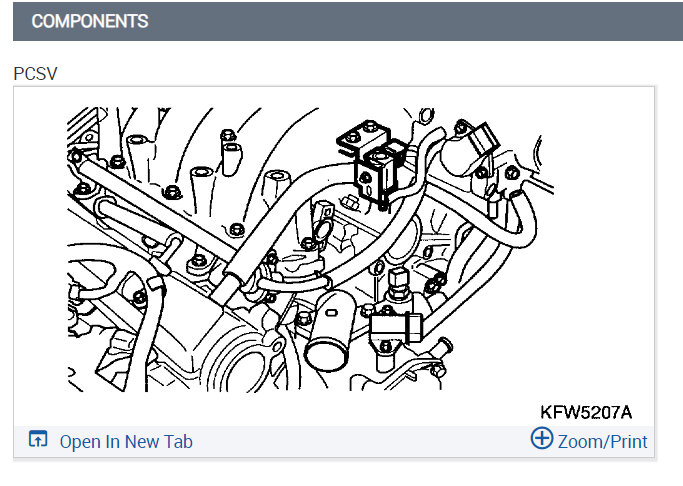Select the Zoom/Print text link

pos(602,442)
